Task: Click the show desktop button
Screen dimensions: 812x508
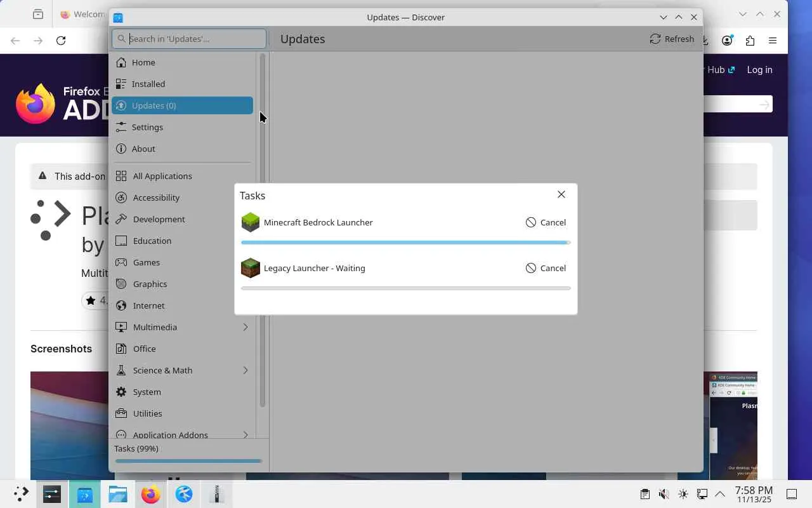Action: [x=792, y=494]
